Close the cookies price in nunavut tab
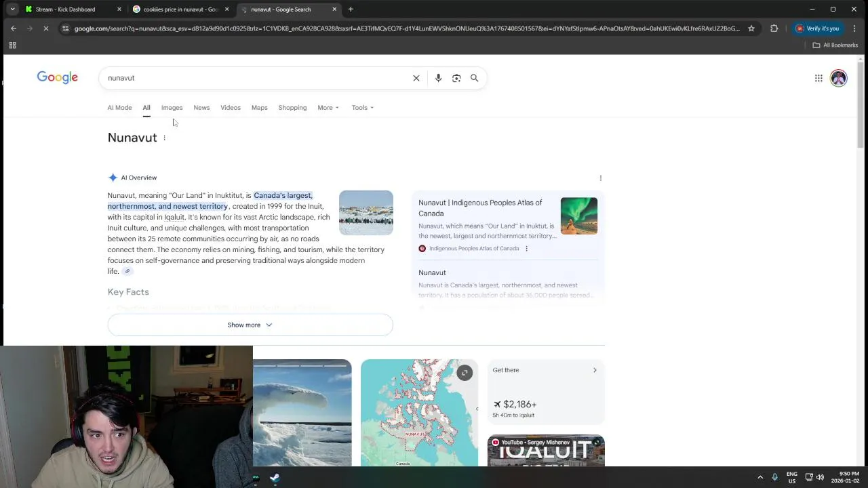Screen dimensions: 868x488 coord(227,9)
